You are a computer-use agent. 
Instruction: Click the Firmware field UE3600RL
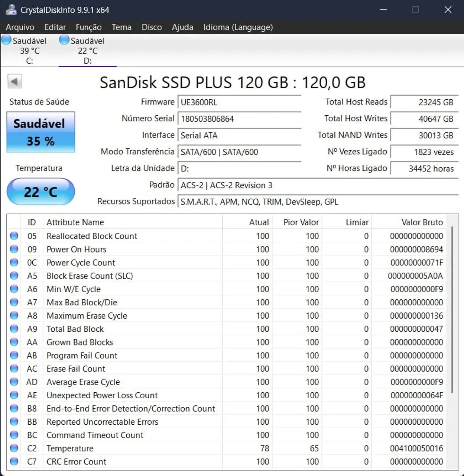coord(239,102)
